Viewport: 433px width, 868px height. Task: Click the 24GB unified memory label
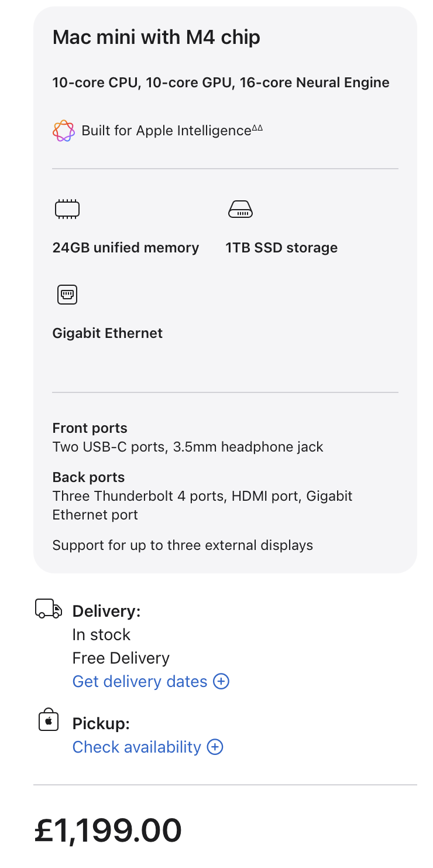point(126,248)
